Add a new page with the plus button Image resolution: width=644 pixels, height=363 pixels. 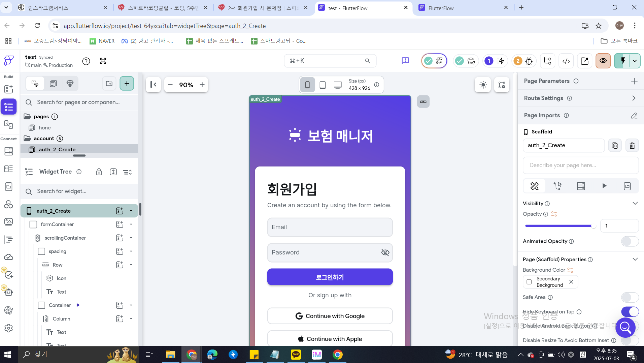click(127, 84)
